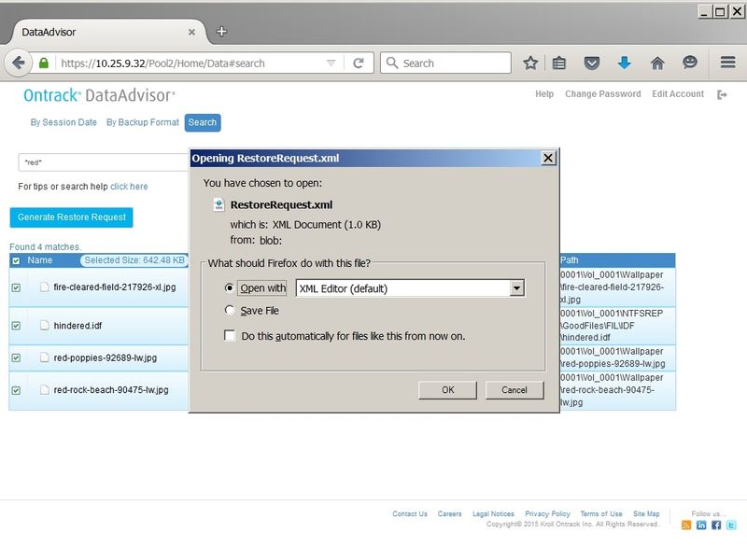Screen dimensions: 747x560
Task: Uncheck the hindered.idf file checkbox
Action: click(x=15, y=326)
